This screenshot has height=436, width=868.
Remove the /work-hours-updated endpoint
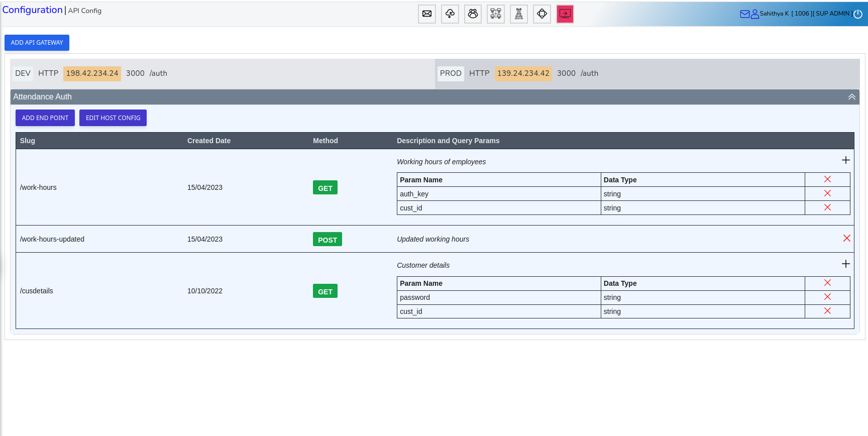[846, 239]
